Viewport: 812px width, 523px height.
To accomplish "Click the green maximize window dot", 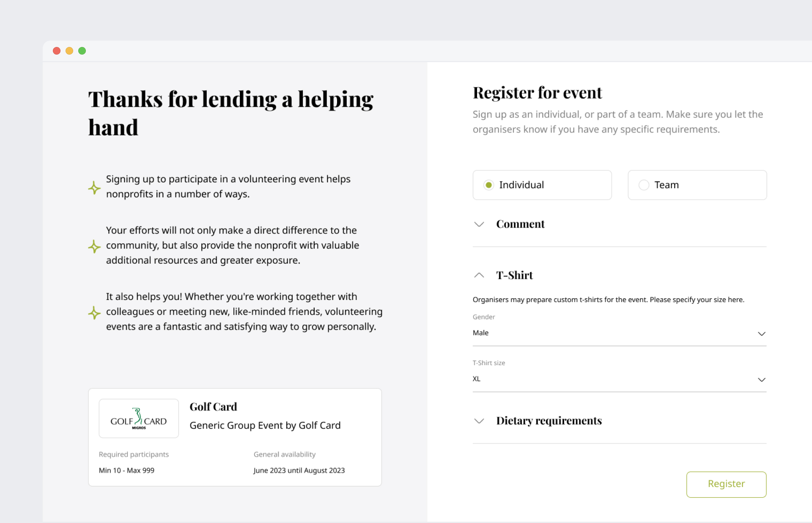I will pyautogui.click(x=82, y=51).
